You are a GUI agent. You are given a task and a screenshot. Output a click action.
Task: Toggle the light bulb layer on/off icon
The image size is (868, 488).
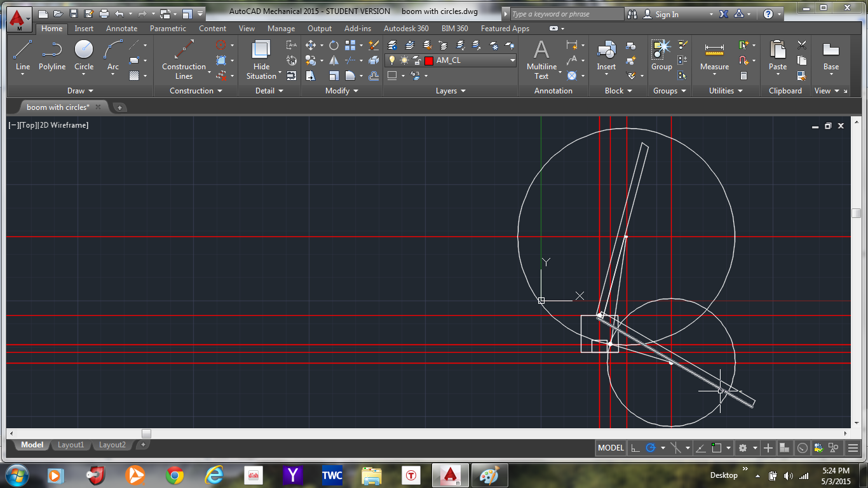pos(392,60)
